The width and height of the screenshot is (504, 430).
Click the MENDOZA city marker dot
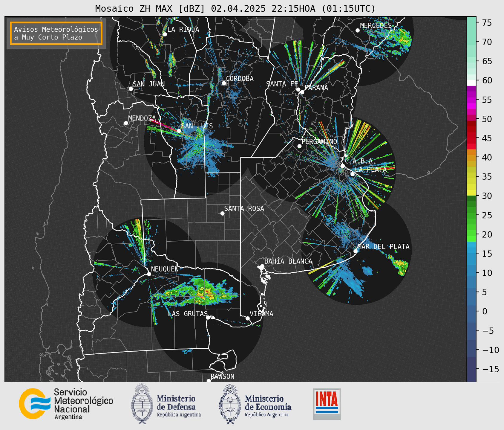click(126, 123)
